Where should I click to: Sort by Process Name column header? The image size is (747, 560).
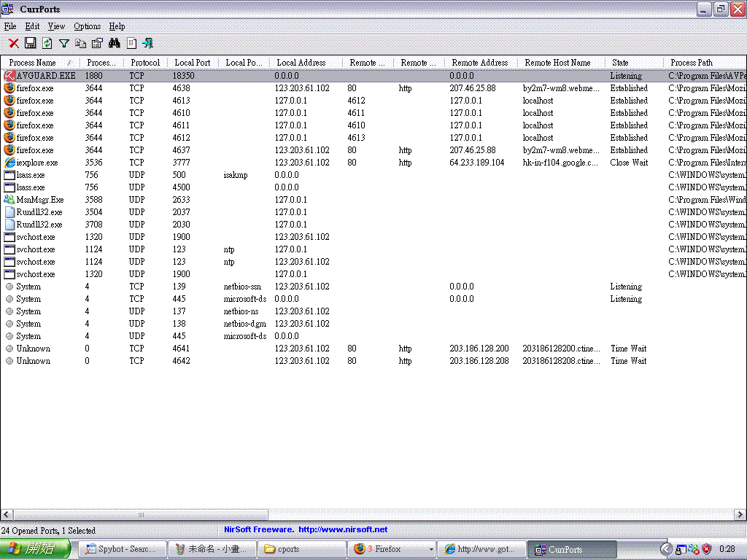pos(40,63)
